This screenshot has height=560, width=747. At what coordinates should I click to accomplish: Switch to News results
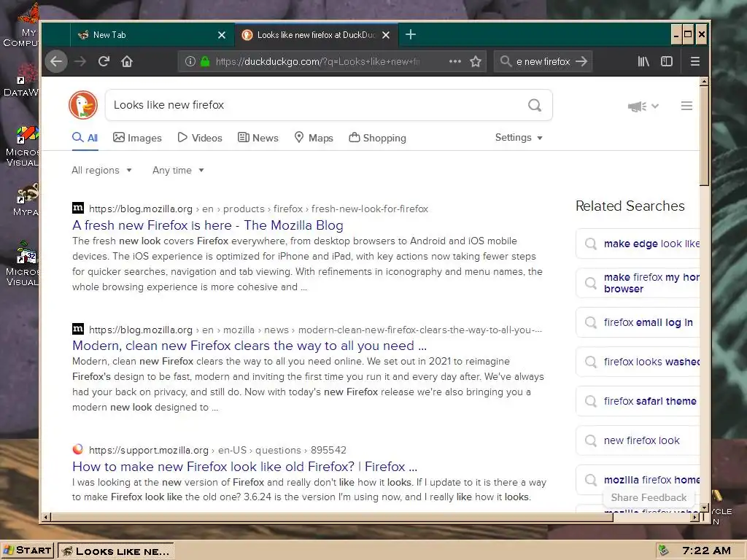tap(258, 138)
